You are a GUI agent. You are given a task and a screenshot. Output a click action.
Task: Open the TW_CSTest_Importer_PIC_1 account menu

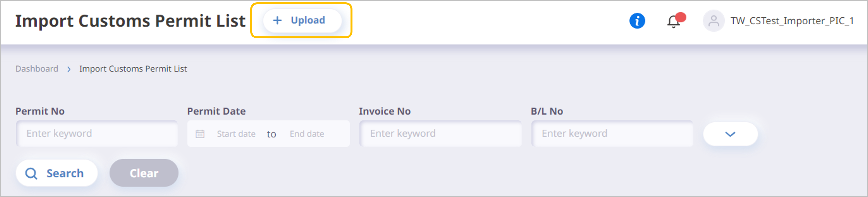pyautogui.click(x=792, y=21)
